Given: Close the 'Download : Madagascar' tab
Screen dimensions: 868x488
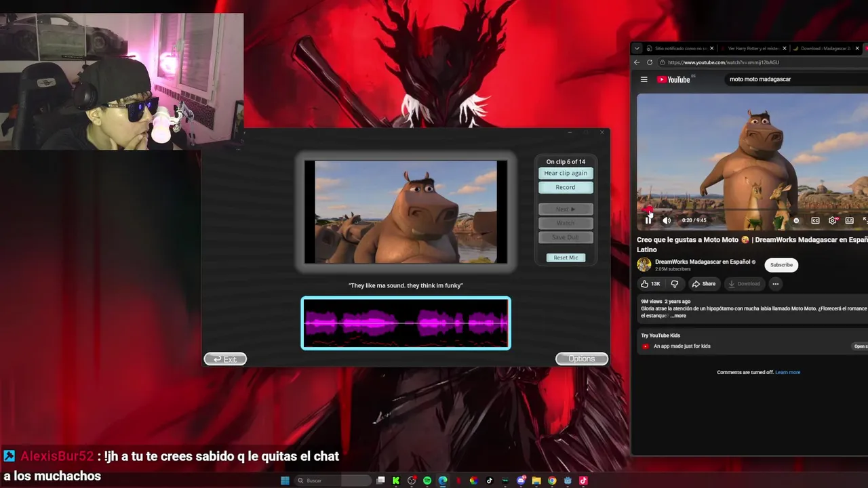Looking at the screenshot, I should pos(858,48).
